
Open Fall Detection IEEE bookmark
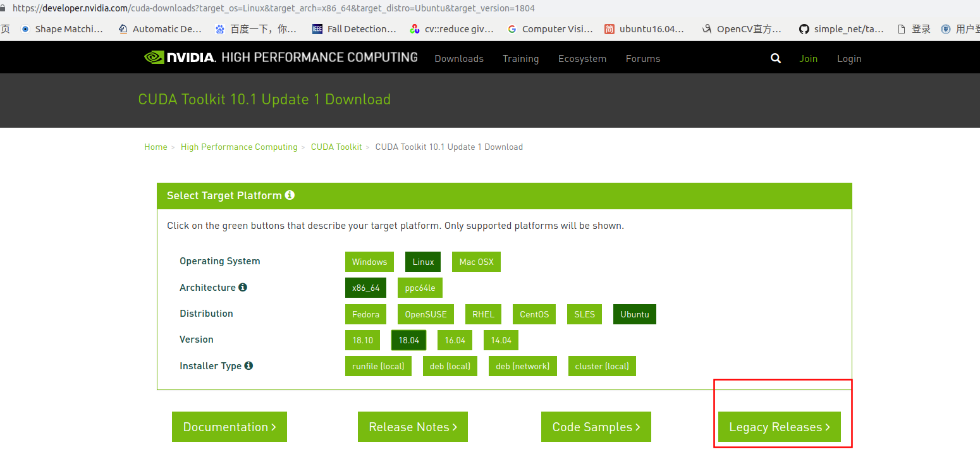(354, 29)
